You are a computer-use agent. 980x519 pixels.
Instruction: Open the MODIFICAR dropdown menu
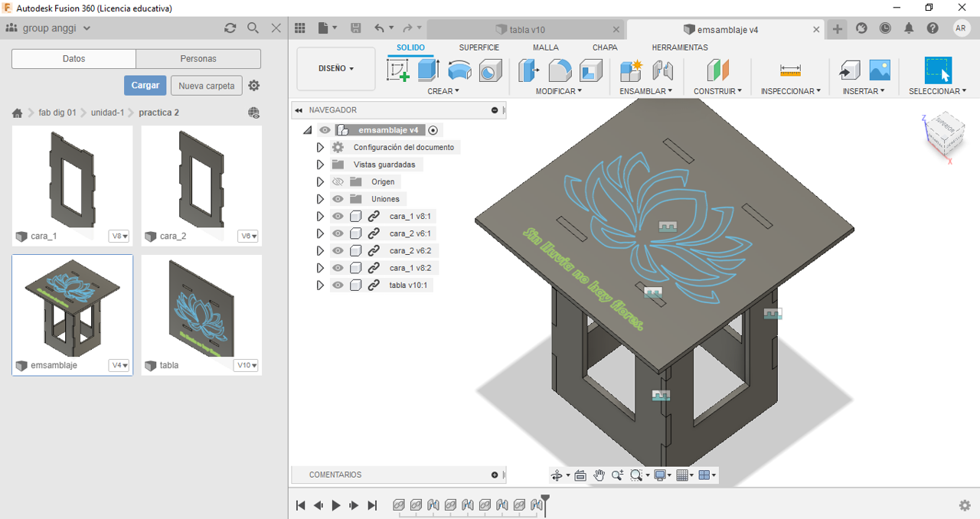(x=559, y=91)
